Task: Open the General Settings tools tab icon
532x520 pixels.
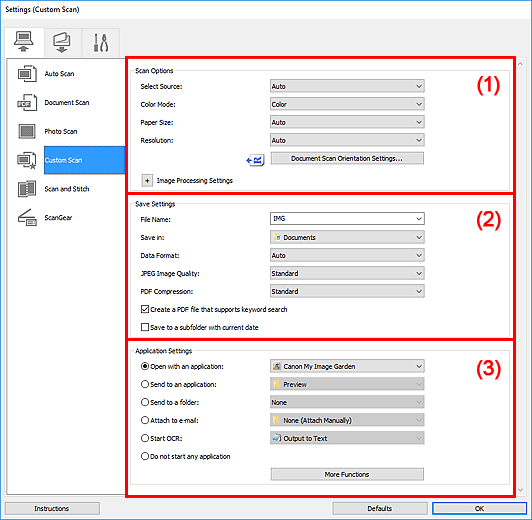Action: (101, 43)
